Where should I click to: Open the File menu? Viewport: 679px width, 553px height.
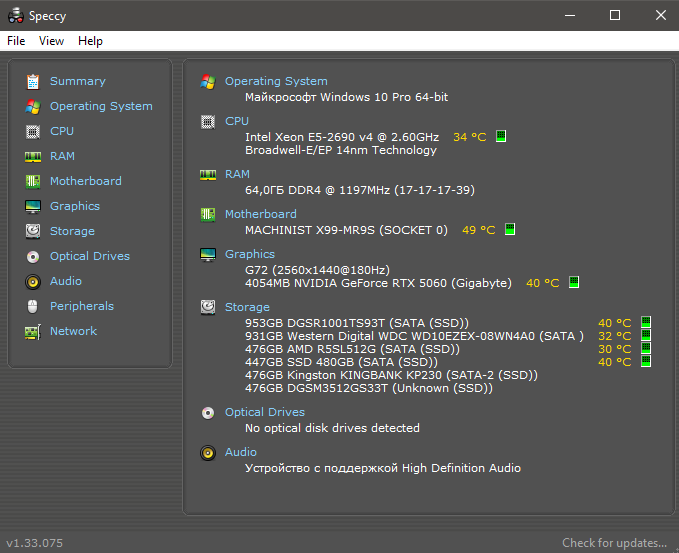tap(16, 41)
